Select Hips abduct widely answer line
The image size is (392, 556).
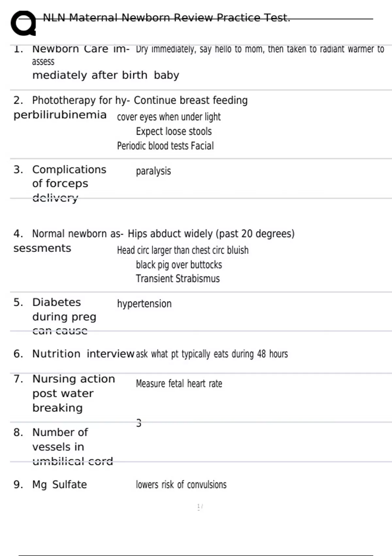[211, 234]
